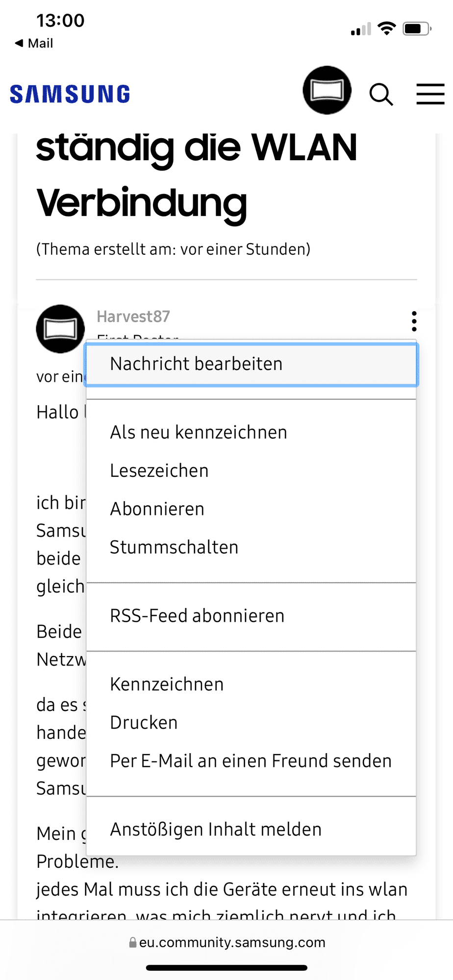The image size is (453, 980).
Task: Open the Samsung search icon
Action: (381, 94)
